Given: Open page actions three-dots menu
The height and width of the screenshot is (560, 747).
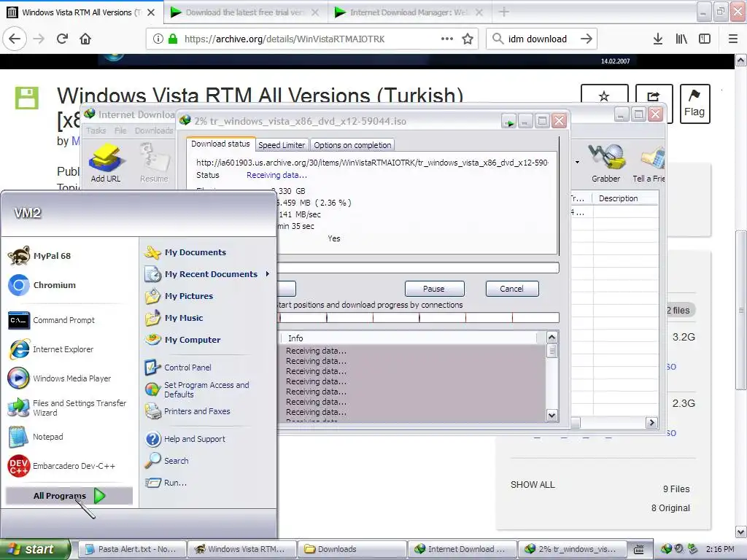Looking at the screenshot, I should coord(447,39).
